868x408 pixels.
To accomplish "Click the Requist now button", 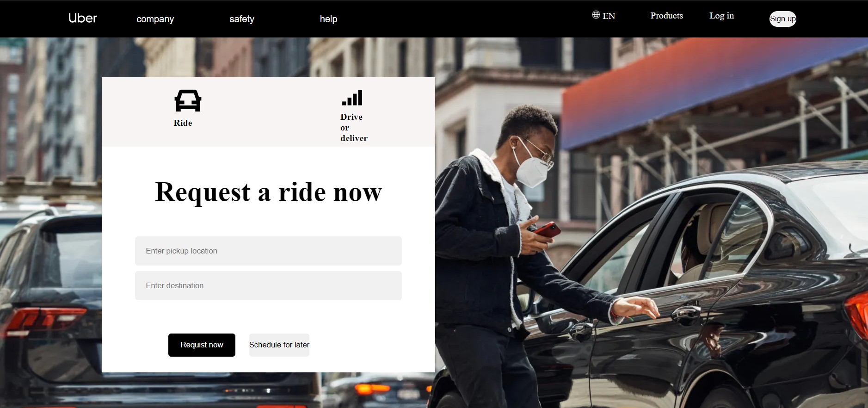I will tap(202, 345).
